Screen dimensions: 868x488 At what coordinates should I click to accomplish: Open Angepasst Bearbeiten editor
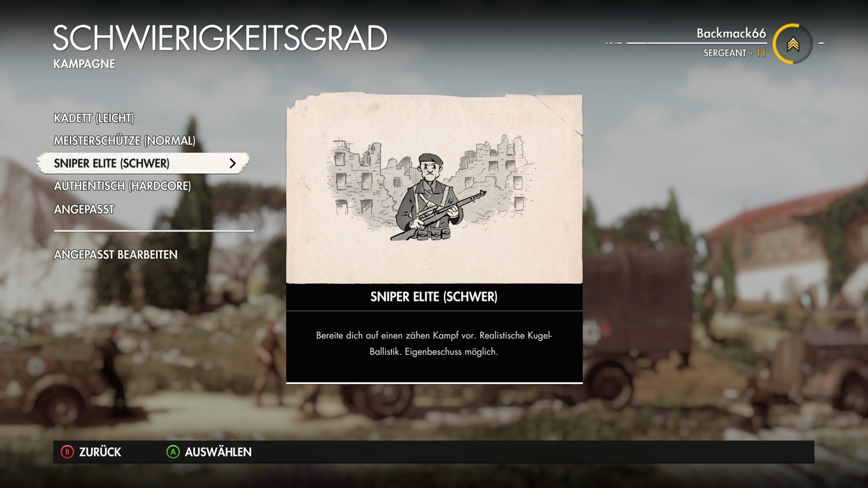pyautogui.click(x=116, y=254)
